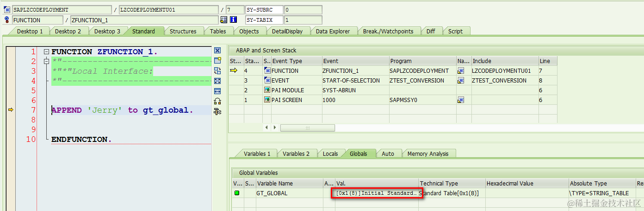Open the Tables tab
This screenshot has height=211, width=644.
point(218,31)
